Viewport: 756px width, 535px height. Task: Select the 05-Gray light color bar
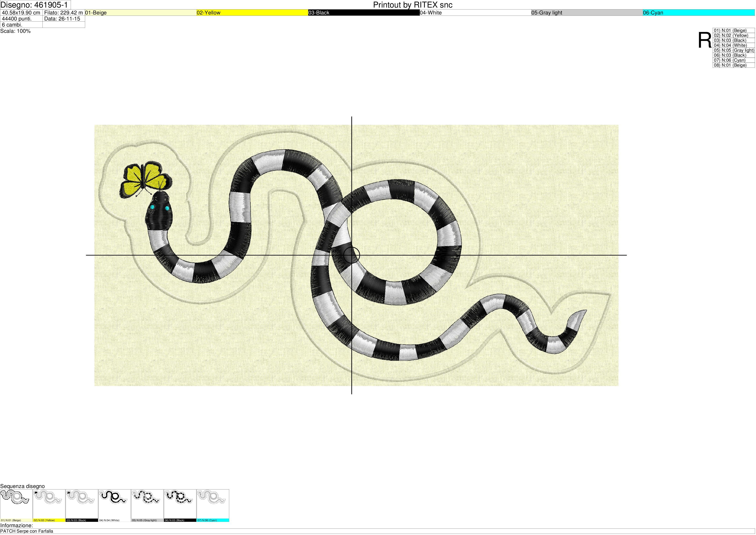(587, 13)
